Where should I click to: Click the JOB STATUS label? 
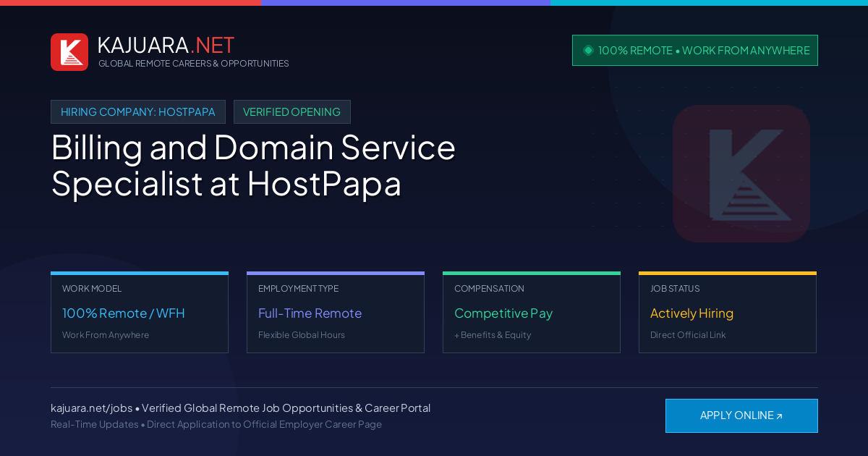(675, 288)
